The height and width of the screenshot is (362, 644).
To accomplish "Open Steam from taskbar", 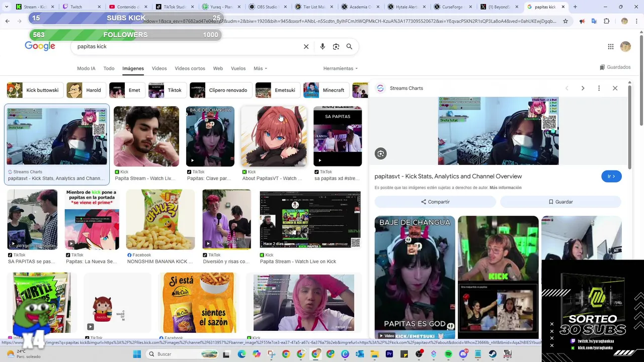I will tap(493, 354).
